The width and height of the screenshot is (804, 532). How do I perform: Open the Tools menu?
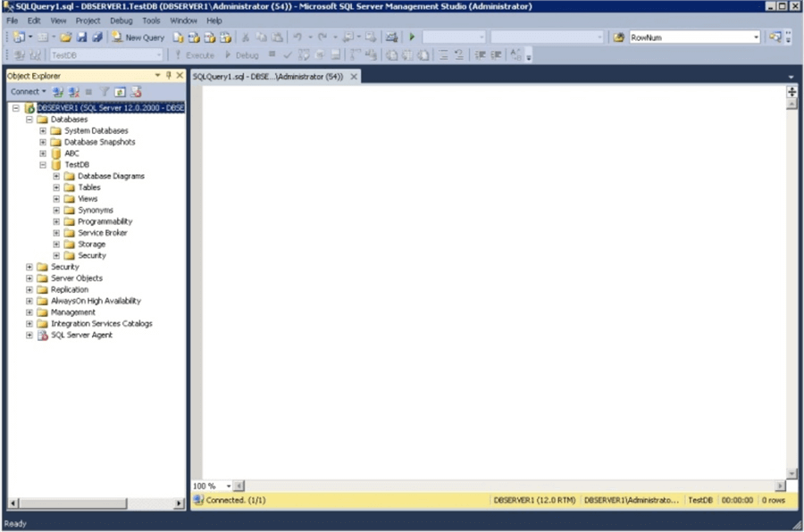point(151,21)
